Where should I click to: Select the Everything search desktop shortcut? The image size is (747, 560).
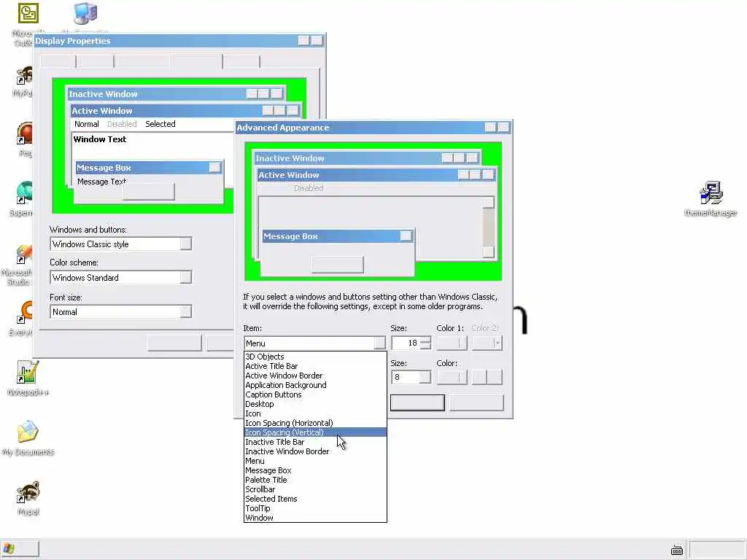coord(24,314)
